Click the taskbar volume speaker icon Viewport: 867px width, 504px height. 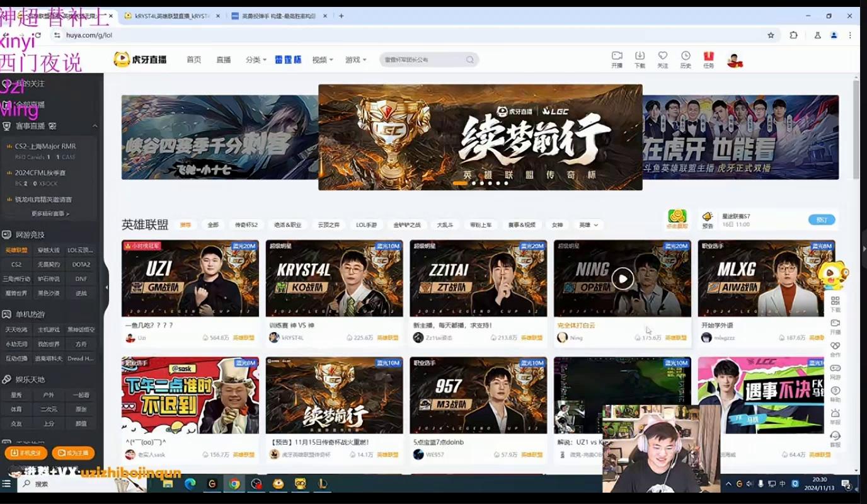click(x=750, y=484)
